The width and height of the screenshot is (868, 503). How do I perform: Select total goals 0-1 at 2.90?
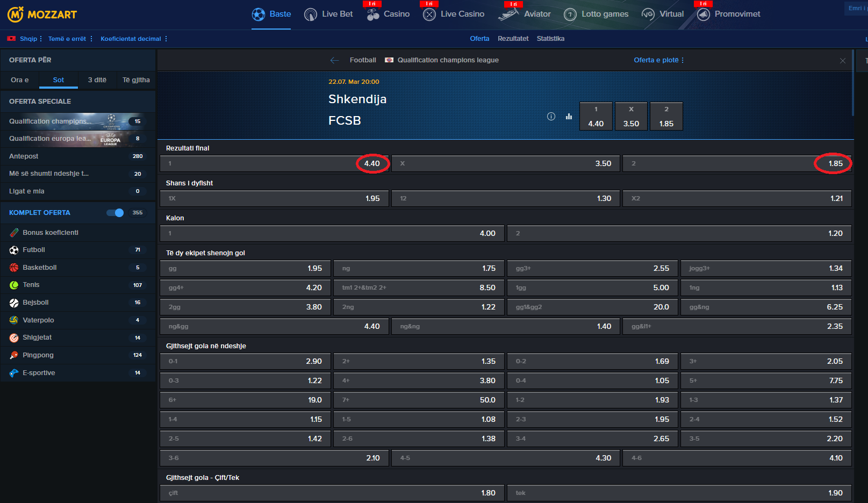[x=245, y=361]
